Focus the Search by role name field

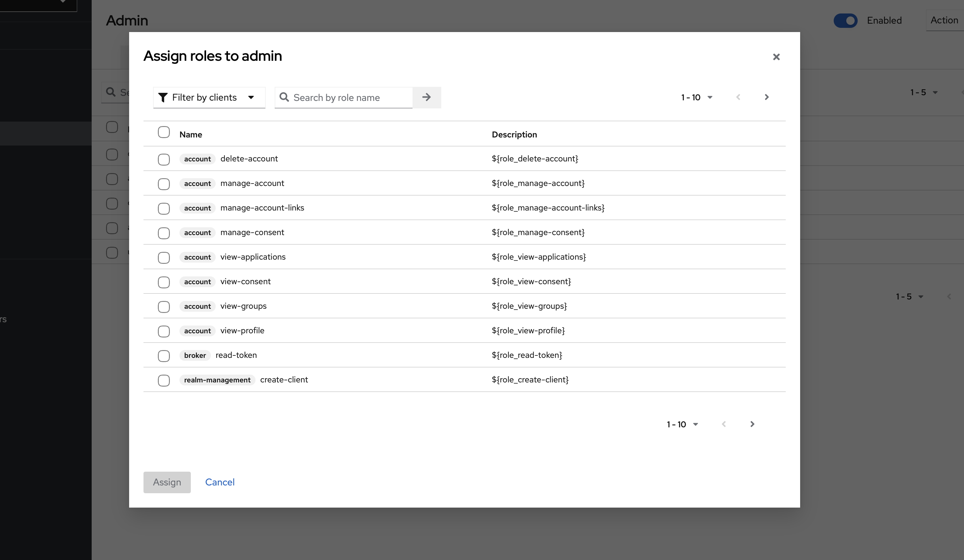(x=344, y=98)
